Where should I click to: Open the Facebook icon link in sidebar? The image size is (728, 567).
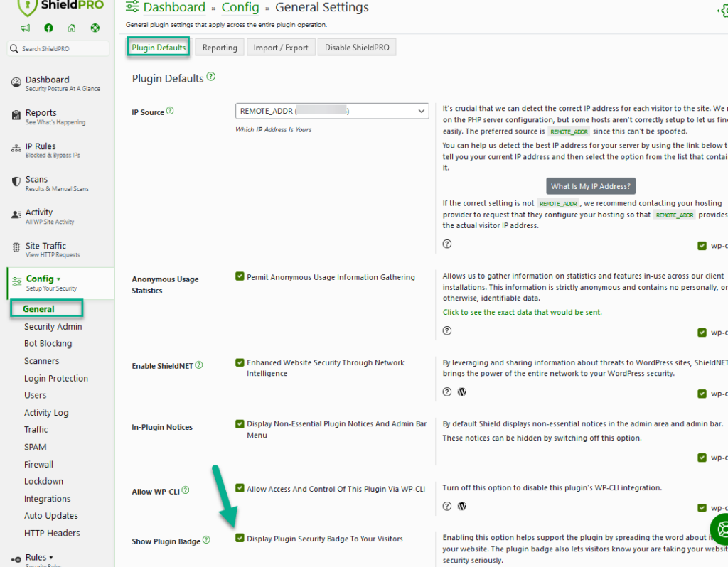pyautogui.click(x=48, y=28)
